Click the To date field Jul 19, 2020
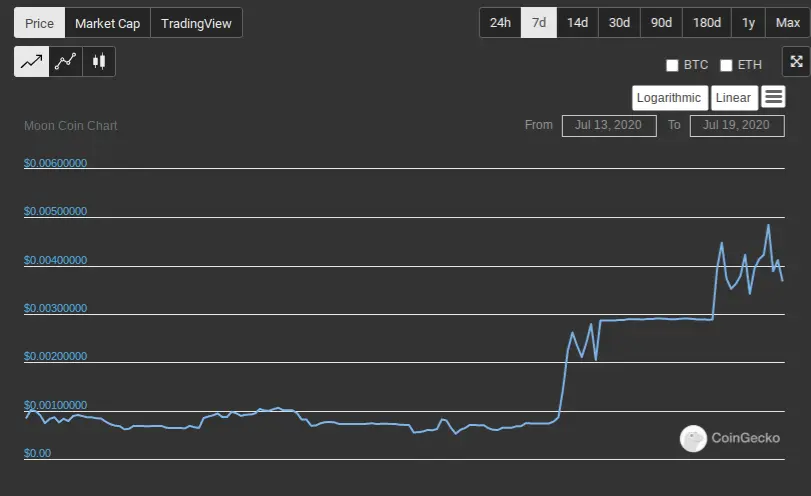 pos(737,126)
